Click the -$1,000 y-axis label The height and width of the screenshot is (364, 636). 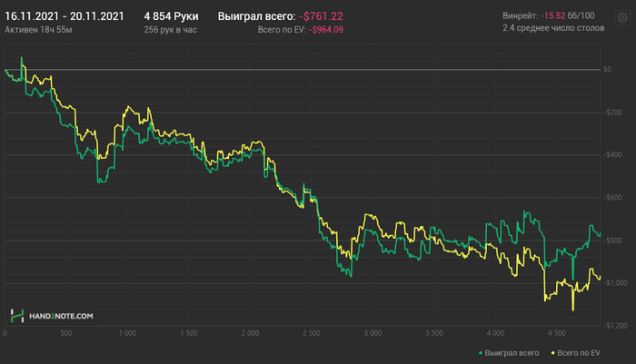tap(615, 283)
